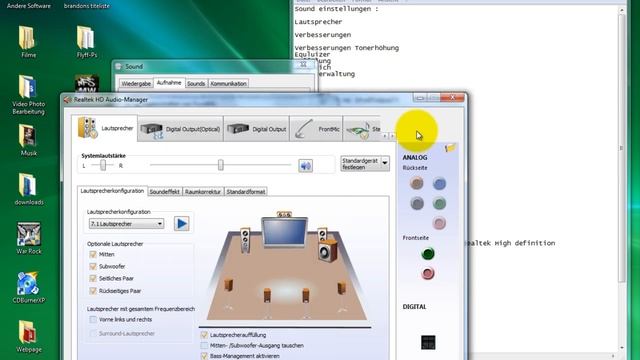Screen dimensions: 640x360
Task: Switch to the FrontMic device tab
Action: (316, 129)
